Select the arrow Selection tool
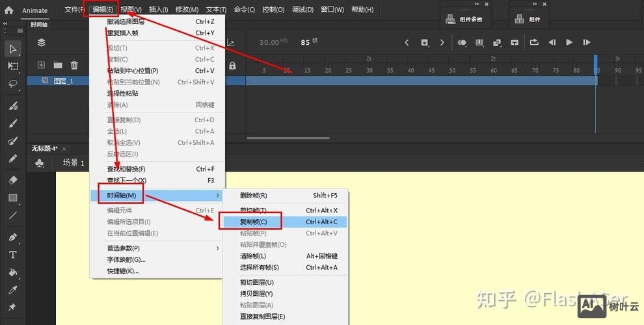Viewport: 644px width, 325px height. click(x=13, y=49)
